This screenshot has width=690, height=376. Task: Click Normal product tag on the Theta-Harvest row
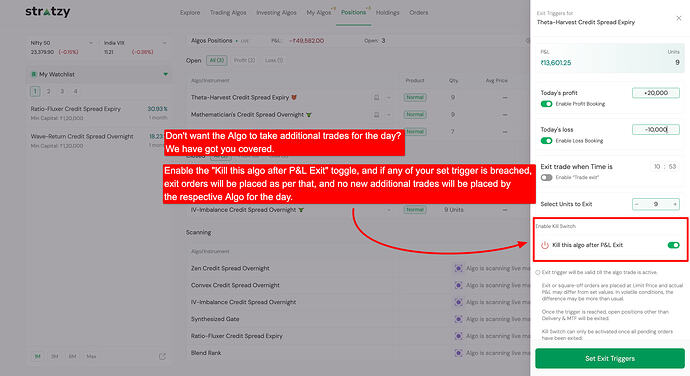click(415, 97)
